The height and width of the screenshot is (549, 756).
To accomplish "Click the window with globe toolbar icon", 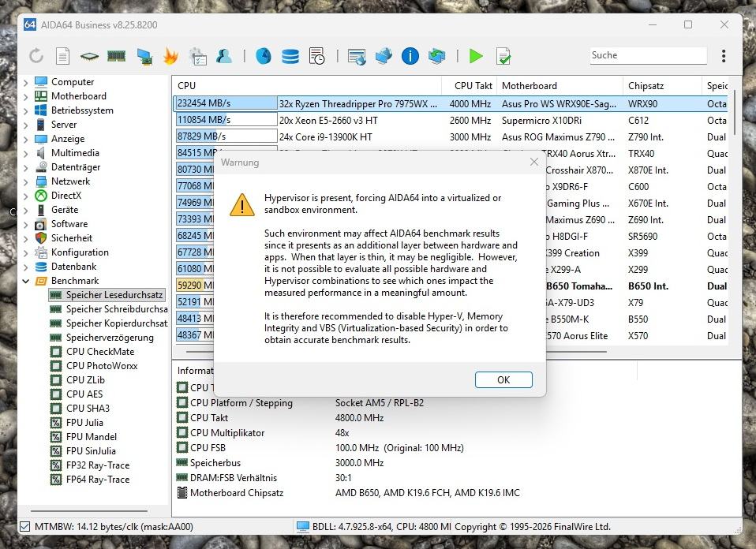I will [x=357, y=56].
